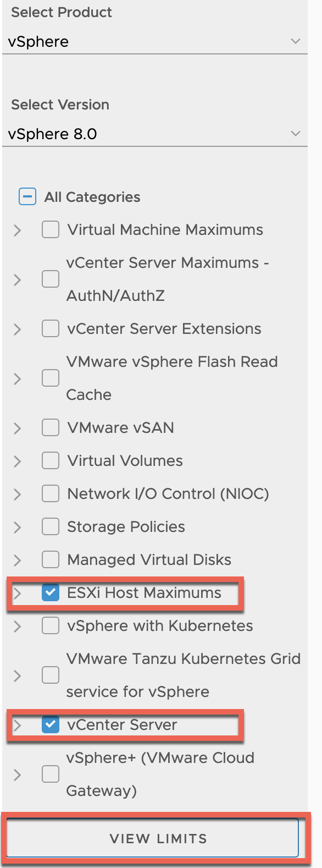The height and width of the screenshot is (868, 322).
Task: Select VMware vSphere Flash Read Cache
Action: pos(50,378)
